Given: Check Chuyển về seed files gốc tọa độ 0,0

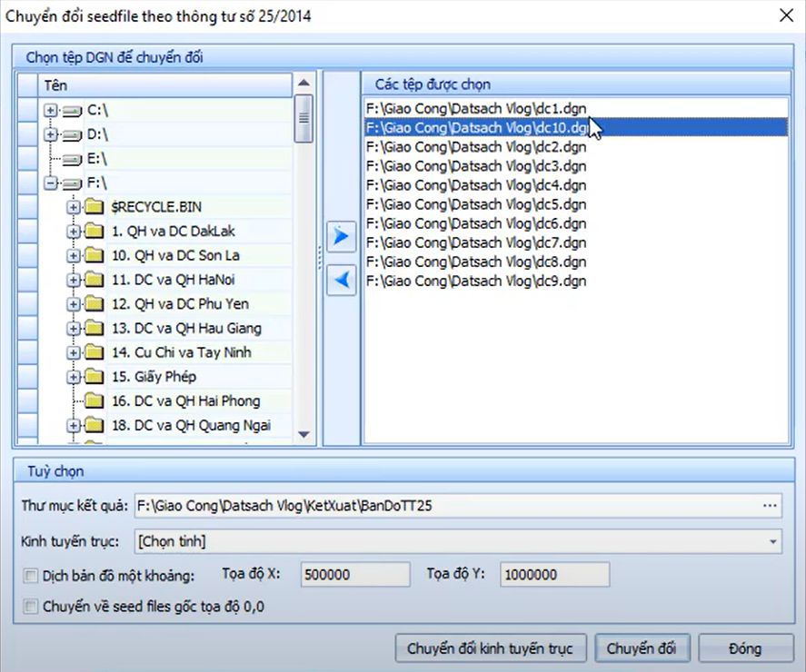Looking at the screenshot, I should tap(28, 606).
